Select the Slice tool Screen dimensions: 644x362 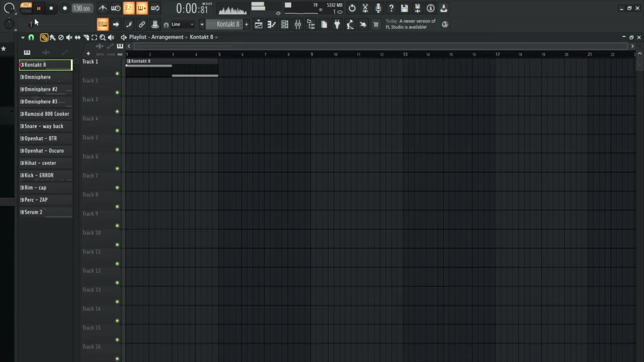click(x=86, y=37)
